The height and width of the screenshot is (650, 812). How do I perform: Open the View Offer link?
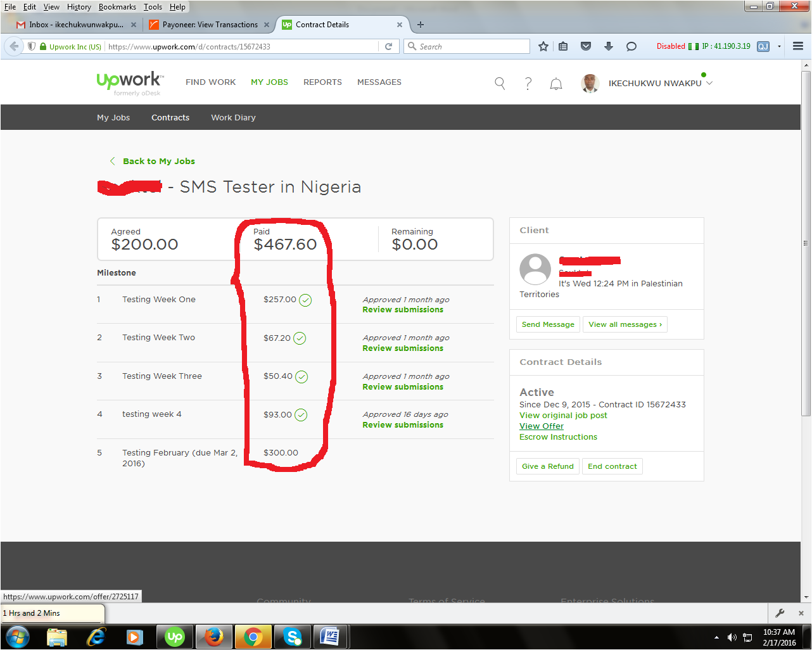click(x=542, y=426)
